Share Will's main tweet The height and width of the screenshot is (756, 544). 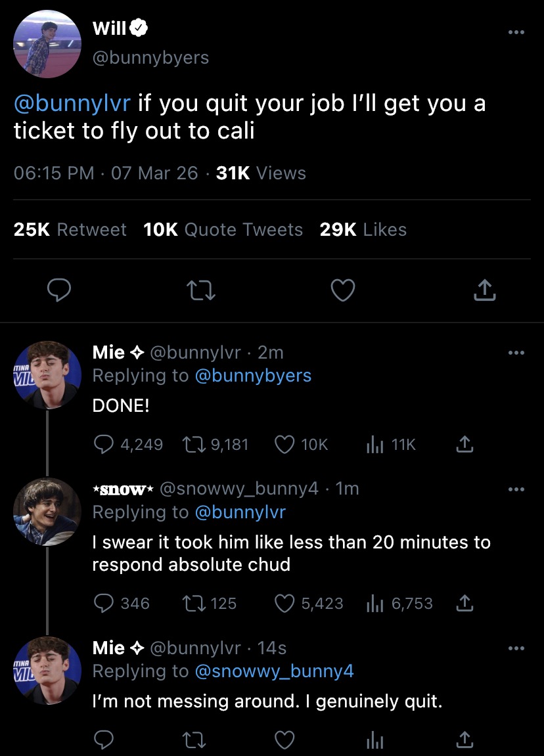484,290
